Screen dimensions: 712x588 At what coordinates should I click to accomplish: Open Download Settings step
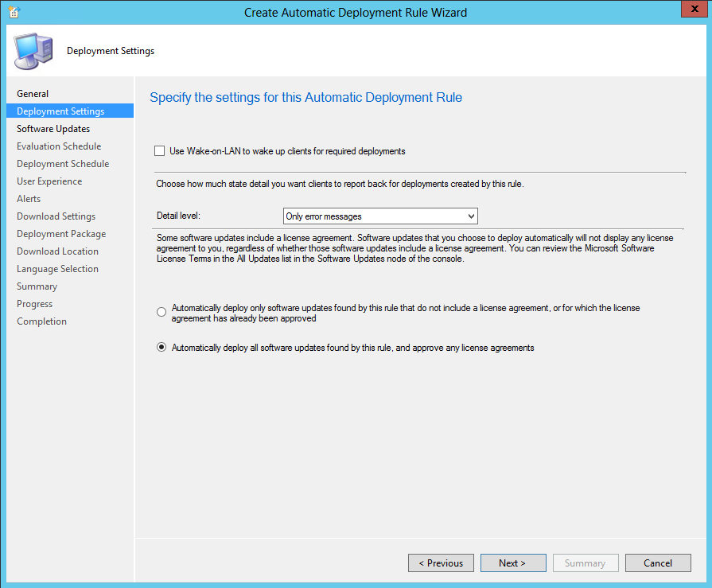[x=56, y=216]
